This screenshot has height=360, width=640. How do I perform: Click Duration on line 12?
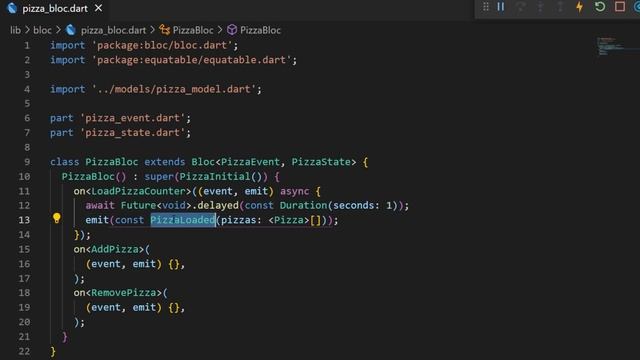[303, 205]
